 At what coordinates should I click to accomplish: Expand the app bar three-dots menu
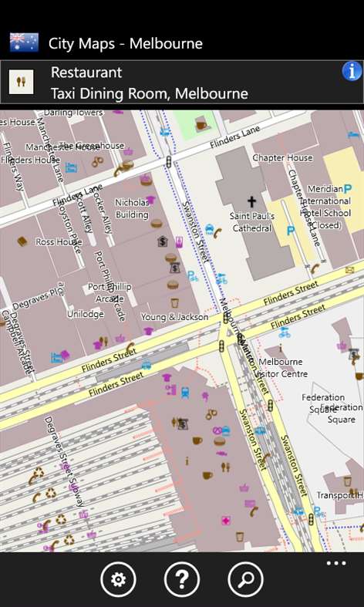336,563
